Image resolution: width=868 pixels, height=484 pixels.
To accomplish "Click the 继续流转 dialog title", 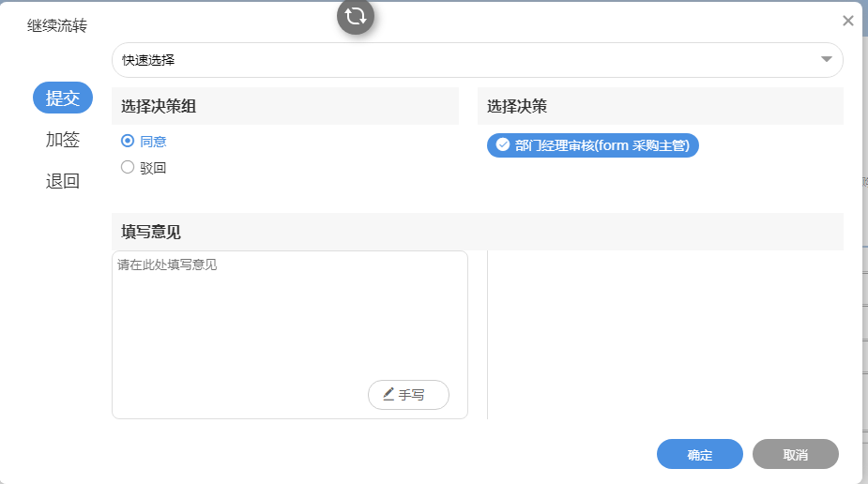I will click(57, 25).
